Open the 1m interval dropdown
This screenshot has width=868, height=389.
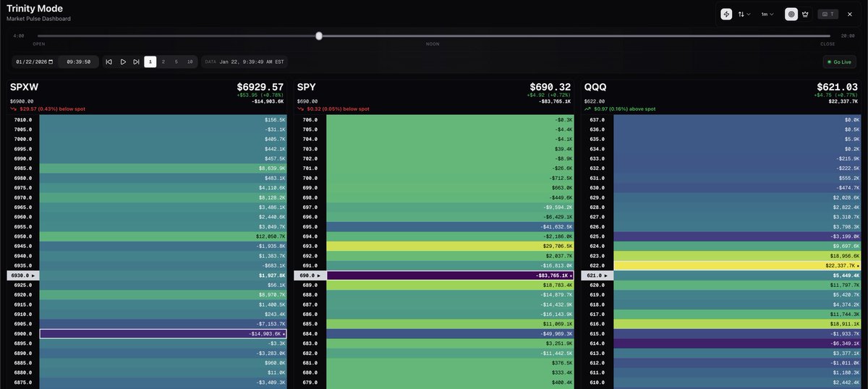tap(767, 14)
